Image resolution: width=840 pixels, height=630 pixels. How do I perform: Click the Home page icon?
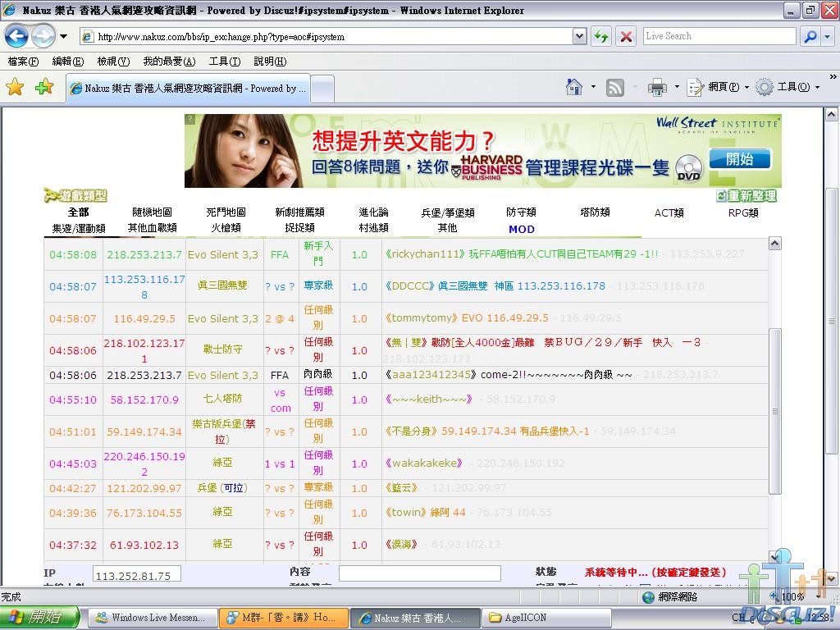coord(574,87)
